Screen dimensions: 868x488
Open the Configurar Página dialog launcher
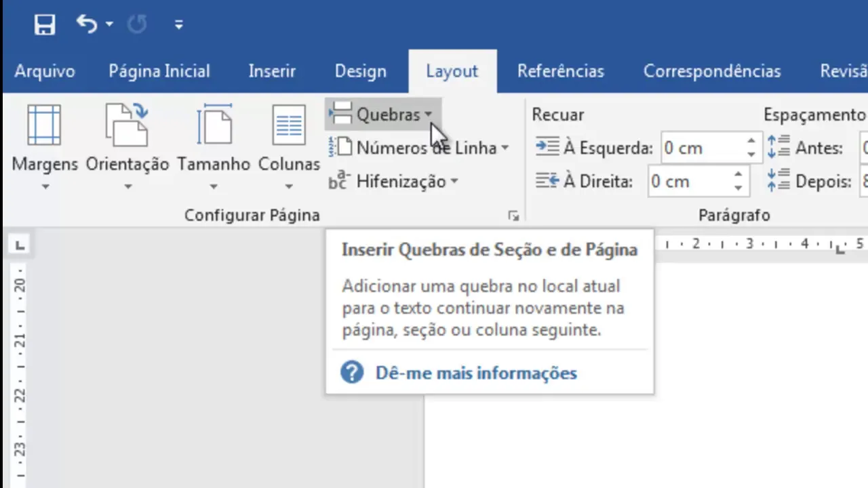pyautogui.click(x=513, y=216)
